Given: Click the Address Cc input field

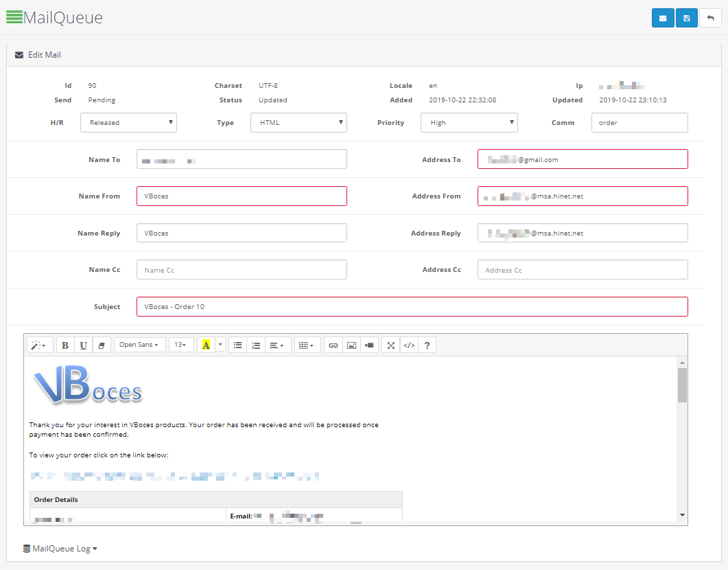Looking at the screenshot, I should coord(583,270).
